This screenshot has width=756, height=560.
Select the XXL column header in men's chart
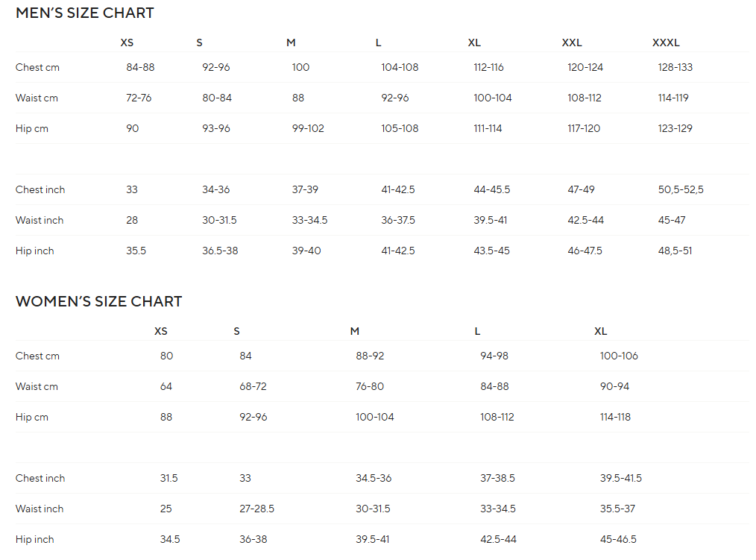tap(572, 43)
